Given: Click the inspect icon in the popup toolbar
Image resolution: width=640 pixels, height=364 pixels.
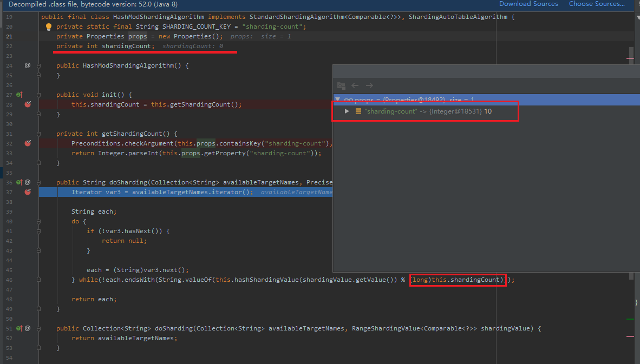Looking at the screenshot, I should (x=342, y=85).
